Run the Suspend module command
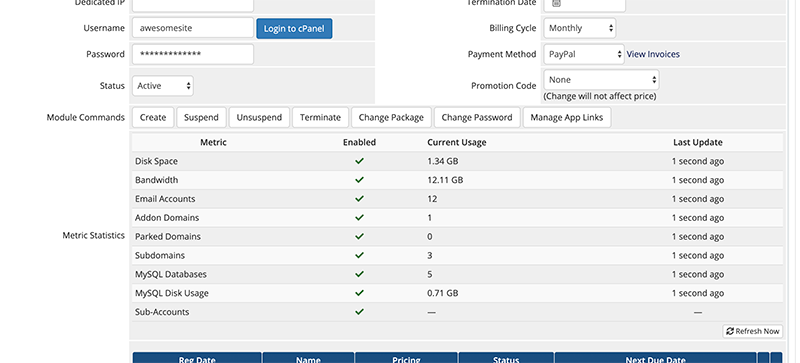 pos(201,117)
